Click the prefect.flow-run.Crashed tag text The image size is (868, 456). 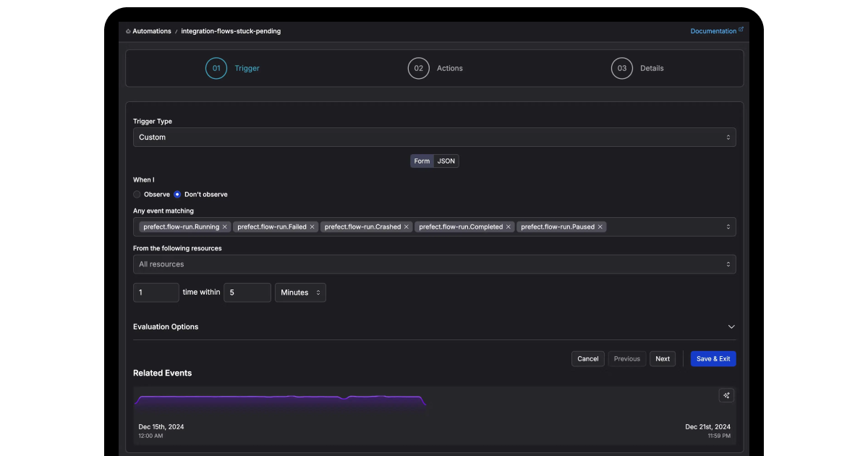tap(362, 227)
